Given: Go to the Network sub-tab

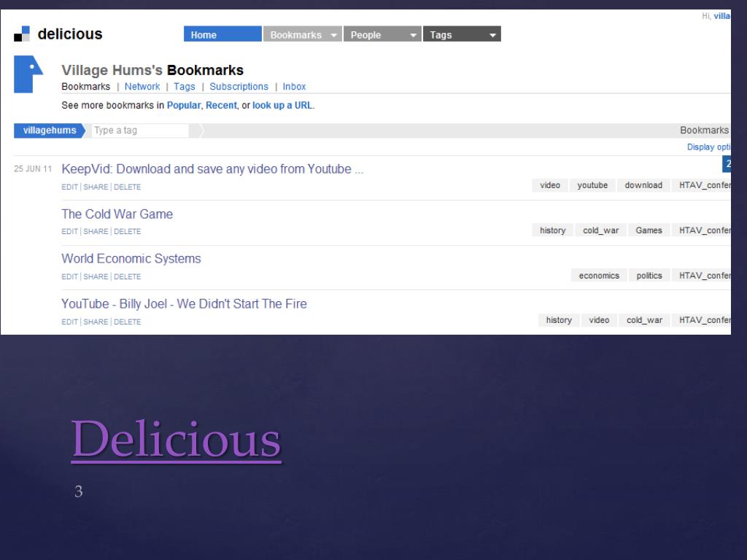Looking at the screenshot, I should pyautogui.click(x=142, y=87).
